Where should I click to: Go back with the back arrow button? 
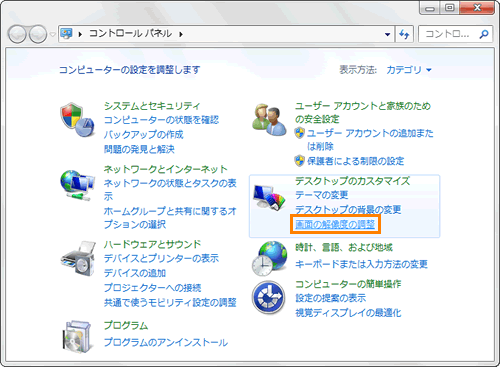17,34
